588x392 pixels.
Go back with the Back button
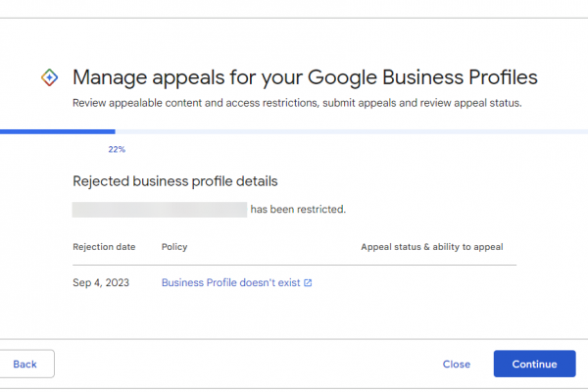point(25,364)
